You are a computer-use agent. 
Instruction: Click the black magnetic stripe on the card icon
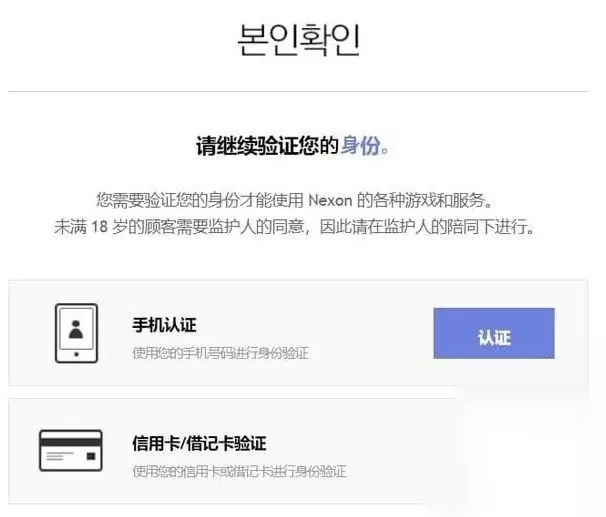click(x=71, y=442)
